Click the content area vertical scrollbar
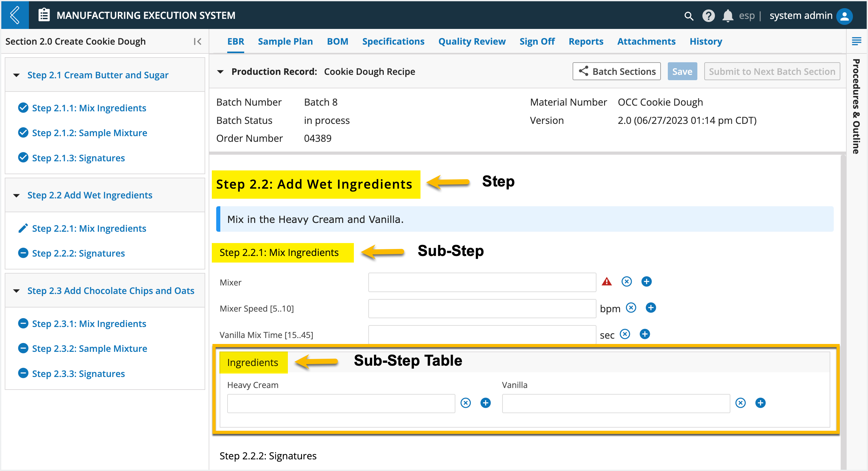The width and height of the screenshot is (868, 471). 843,312
